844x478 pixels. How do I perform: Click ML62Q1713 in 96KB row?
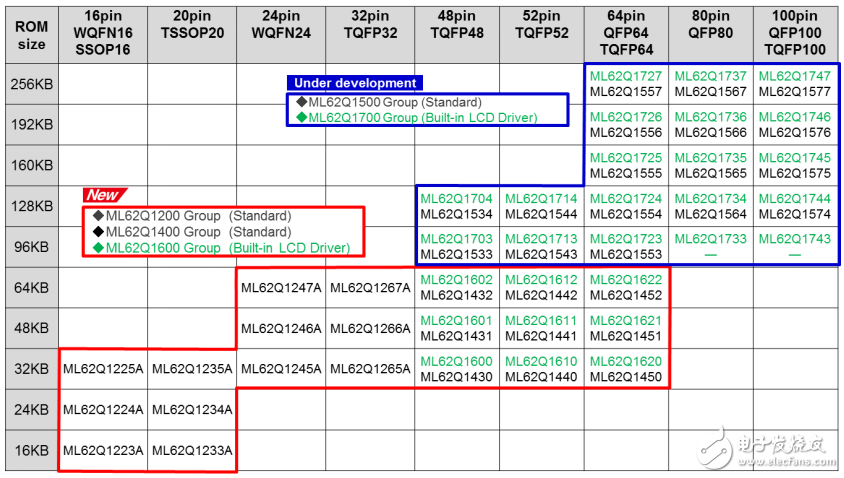click(x=541, y=238)
